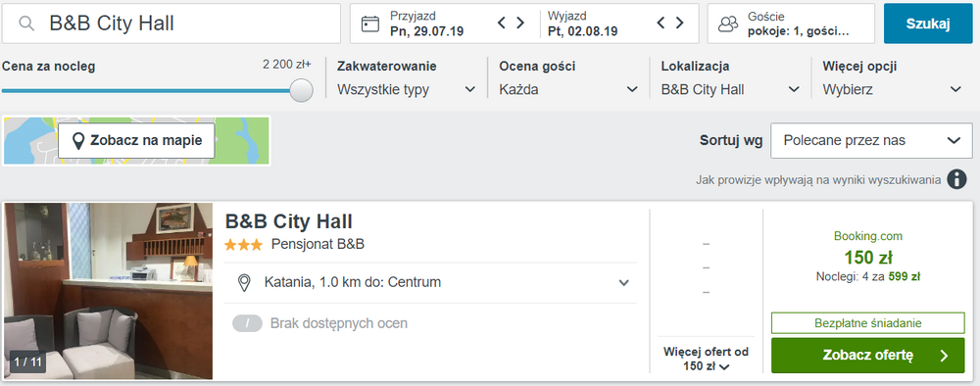The width and height of the screenshot is (980, 386).
Task: Open Lokalizacja B&B City Hall dropdown
Action: (x=730, y=89)
